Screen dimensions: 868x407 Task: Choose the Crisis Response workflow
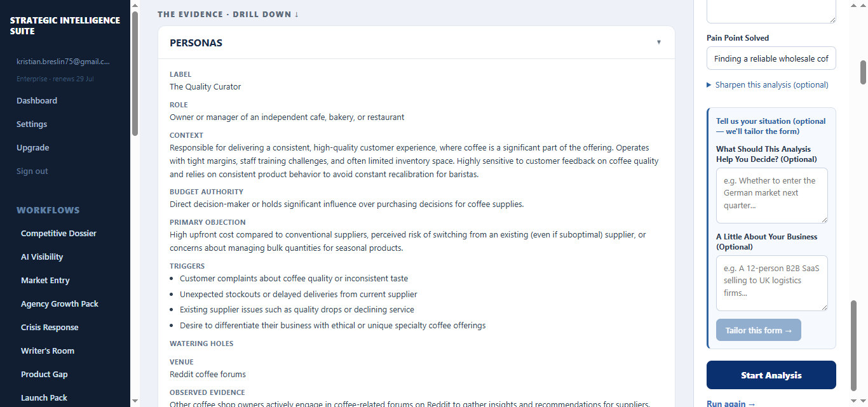pyautogui.click(x=50, y=327)
